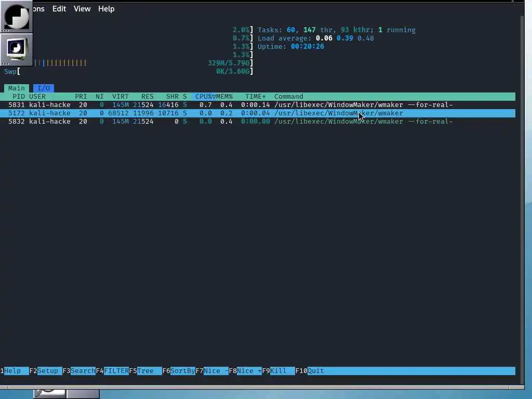Sort by the USER column header

click(x=37, y=97)
